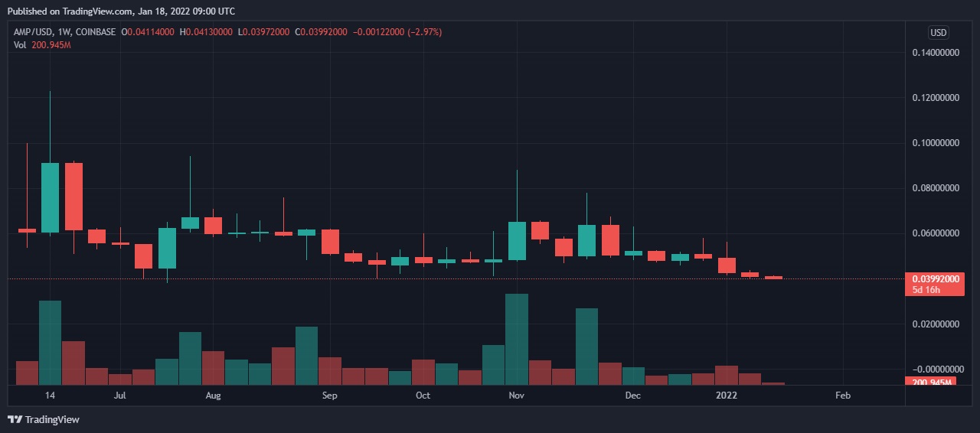The image size is (980, 433).
Task: Click the Published on TradingView.com header text
Action: (x=120, y=11)
